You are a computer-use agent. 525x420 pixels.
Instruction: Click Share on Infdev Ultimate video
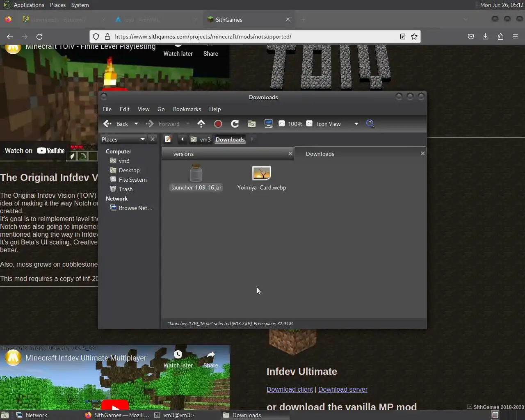click(211, 359)
